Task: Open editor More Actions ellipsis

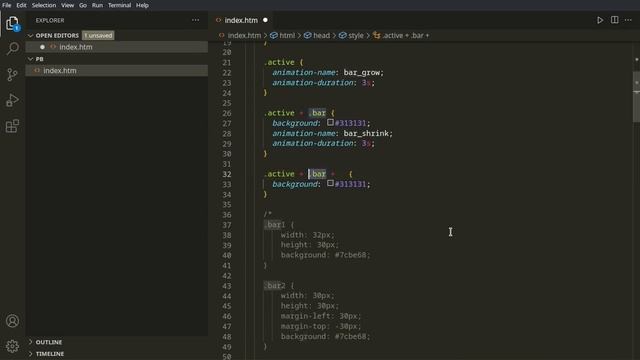Action: click(628, 20)
